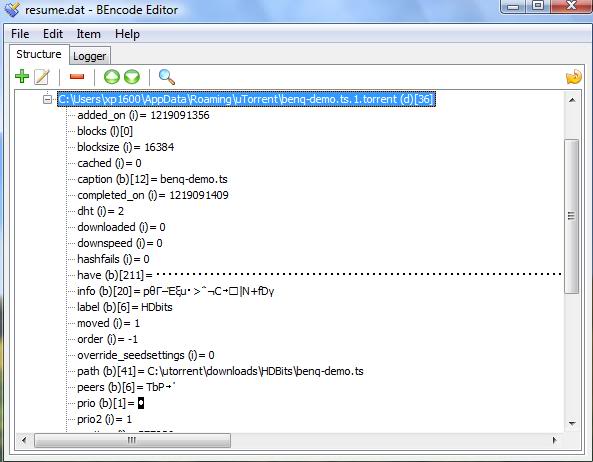Select the downloaded (i)= 0 row
Image resolution: width=593 pixels, height=462 pixels.
[x=121, y=227]
